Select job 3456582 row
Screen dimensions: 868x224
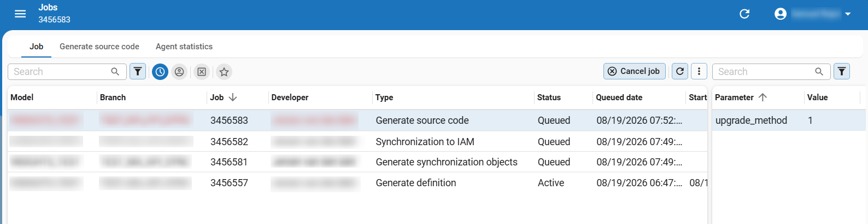point(357,141)
